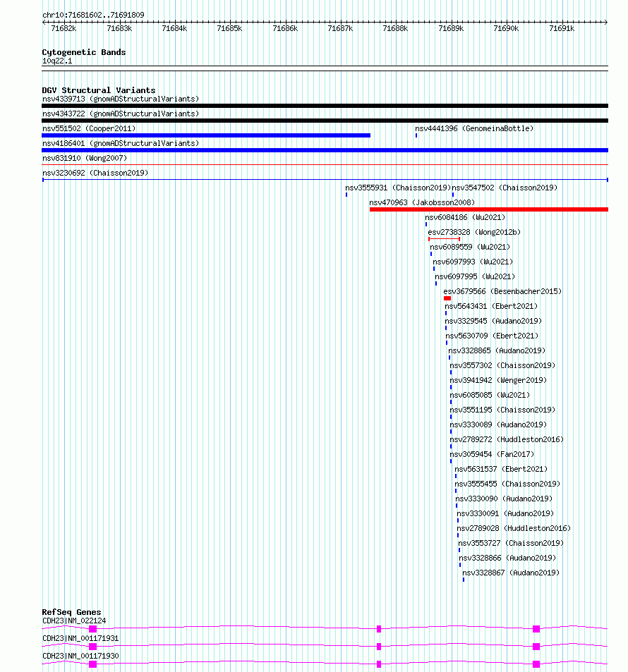Image resolution: width=628 pixels, height=672 pixels.
Task: Select the red esv2738328 interval glyph
Action: click(x=444, y=239)
